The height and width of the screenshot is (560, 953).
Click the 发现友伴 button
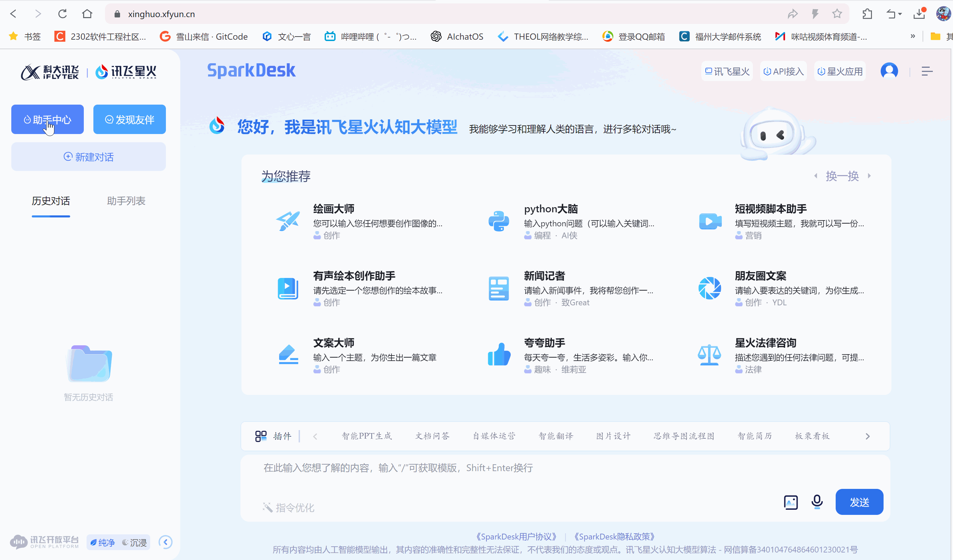click(129, 119)
